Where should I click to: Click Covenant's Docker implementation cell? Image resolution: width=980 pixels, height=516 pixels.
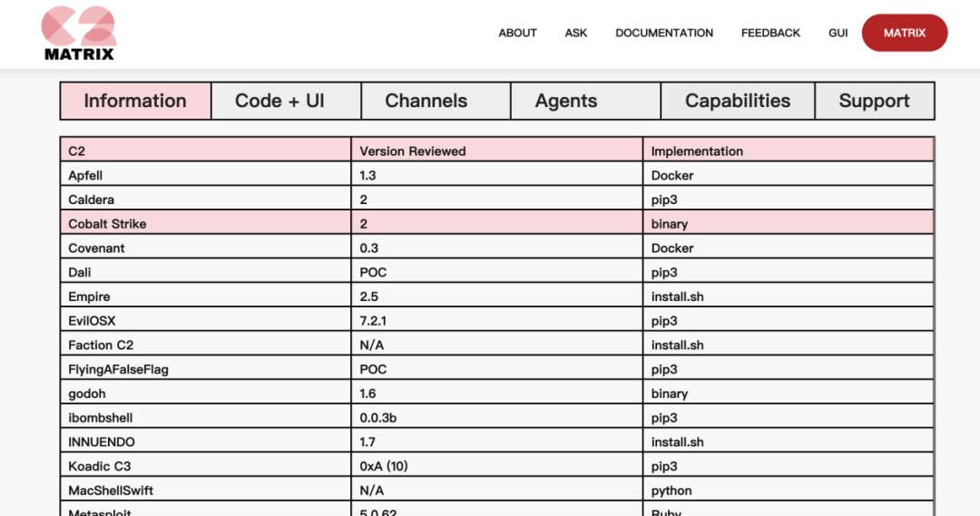(789, 248)
